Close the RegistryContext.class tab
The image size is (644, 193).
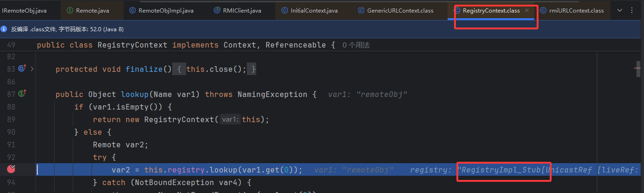coord(527,10)
